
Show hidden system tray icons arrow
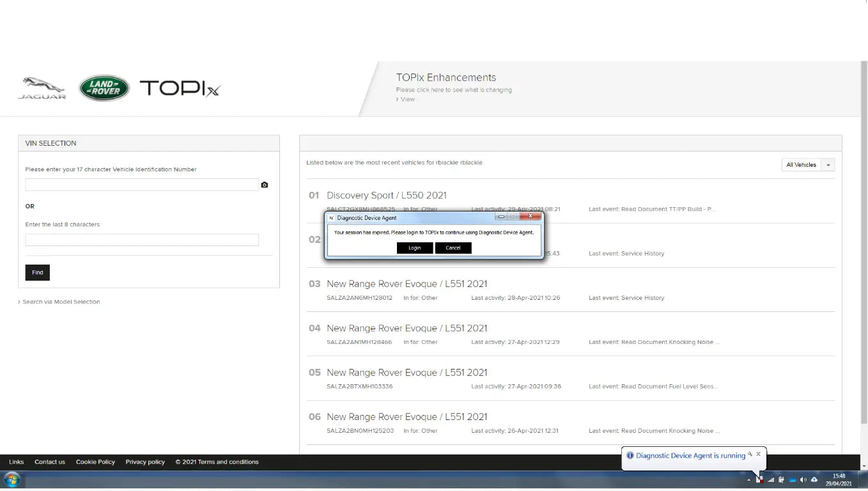749,480
